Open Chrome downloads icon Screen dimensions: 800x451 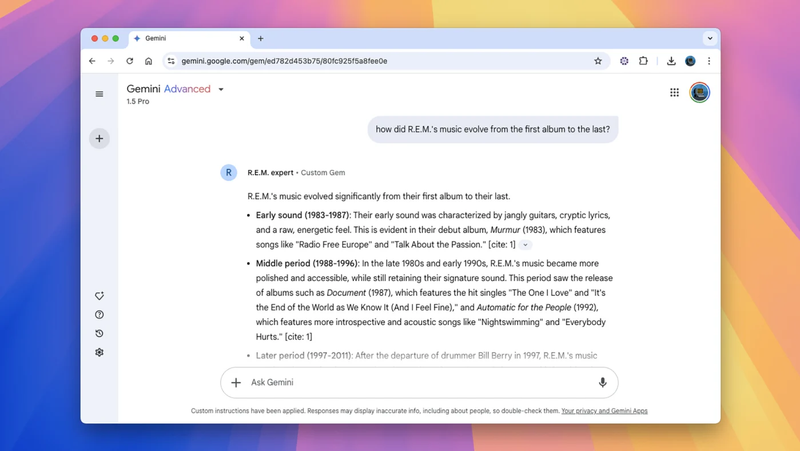point(671,61)
